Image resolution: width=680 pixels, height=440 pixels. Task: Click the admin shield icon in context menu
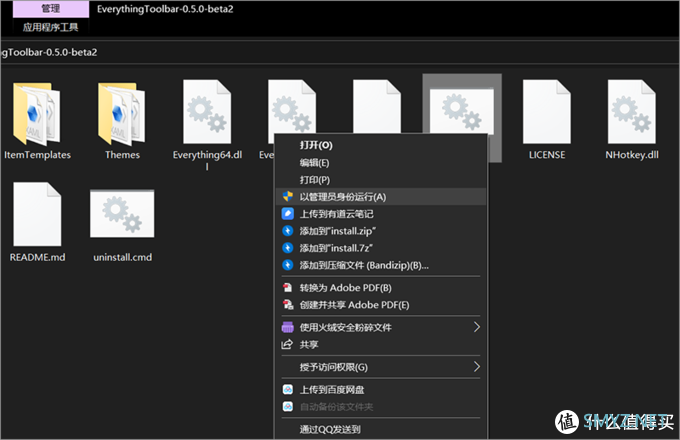[x=288, y=197]
